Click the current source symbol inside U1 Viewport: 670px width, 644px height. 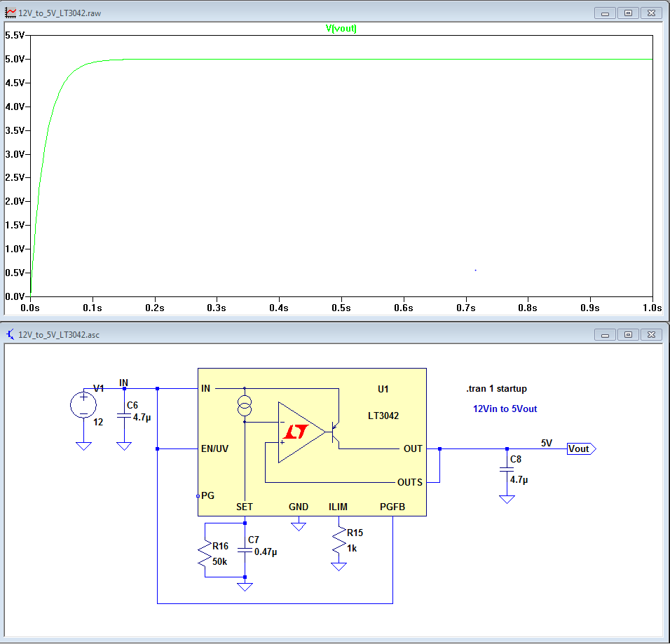pos(245,406)
